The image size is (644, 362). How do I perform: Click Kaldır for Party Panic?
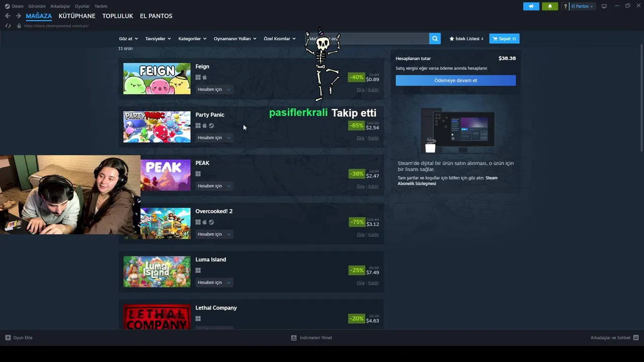coord(373,138)
